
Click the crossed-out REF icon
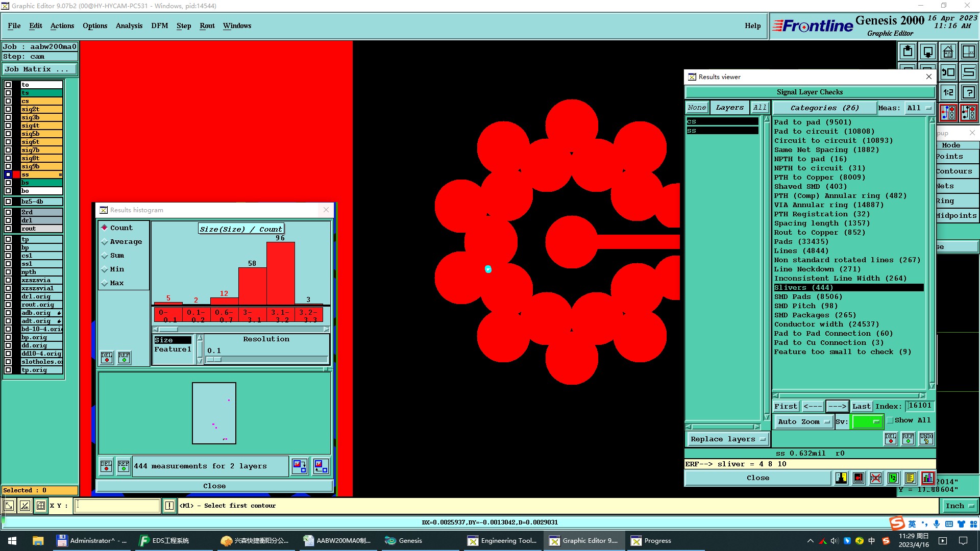coord(876,478)
